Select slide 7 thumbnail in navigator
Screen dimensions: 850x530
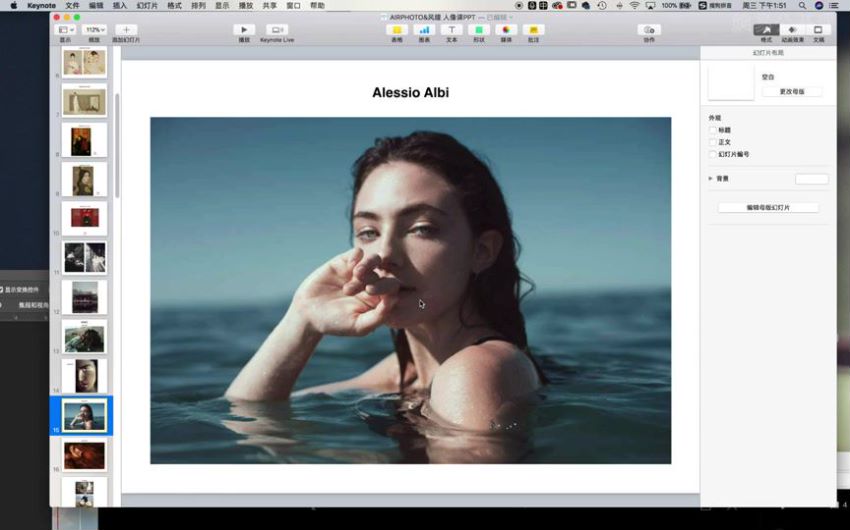84,101
